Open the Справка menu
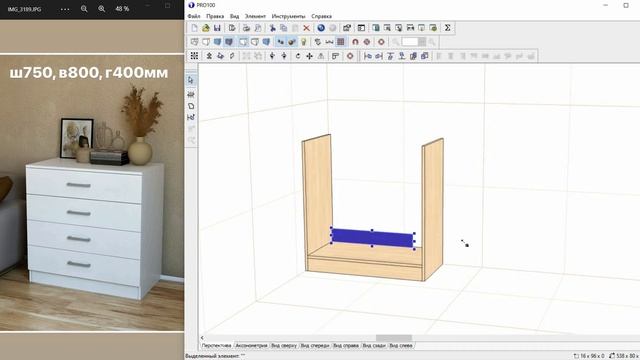The image size is (640, 360). click(x=321, y=16)
